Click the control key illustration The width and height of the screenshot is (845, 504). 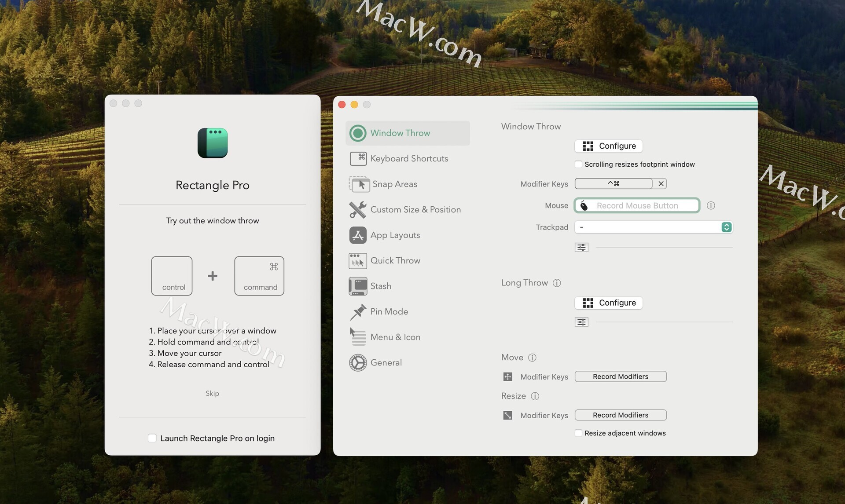pos(172,276)
